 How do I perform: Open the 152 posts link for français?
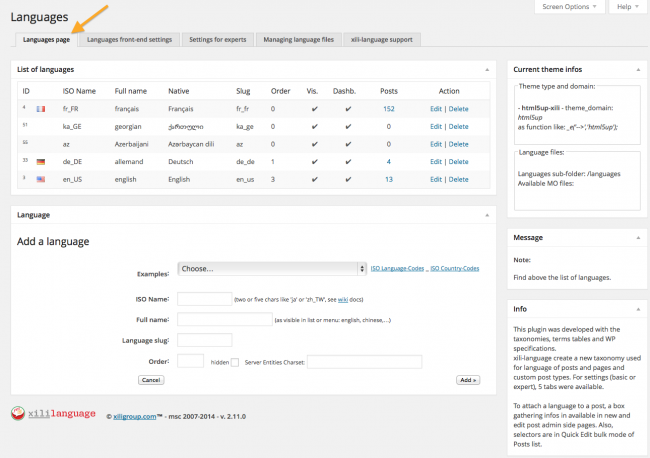[x=389, y=109]
